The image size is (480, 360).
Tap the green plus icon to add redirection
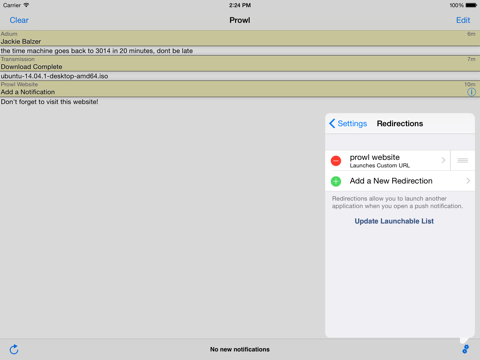tap(336, 181)
